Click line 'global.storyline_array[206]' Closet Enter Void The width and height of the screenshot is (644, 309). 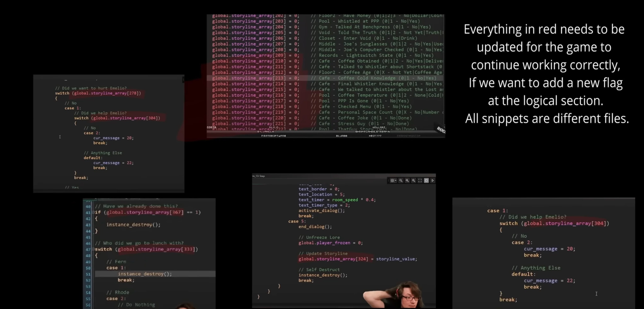click(314, 38)
